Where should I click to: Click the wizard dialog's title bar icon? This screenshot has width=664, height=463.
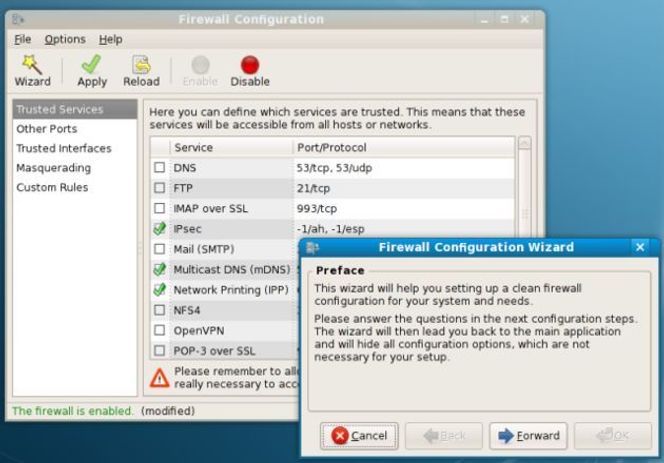(x=313, y=247)
